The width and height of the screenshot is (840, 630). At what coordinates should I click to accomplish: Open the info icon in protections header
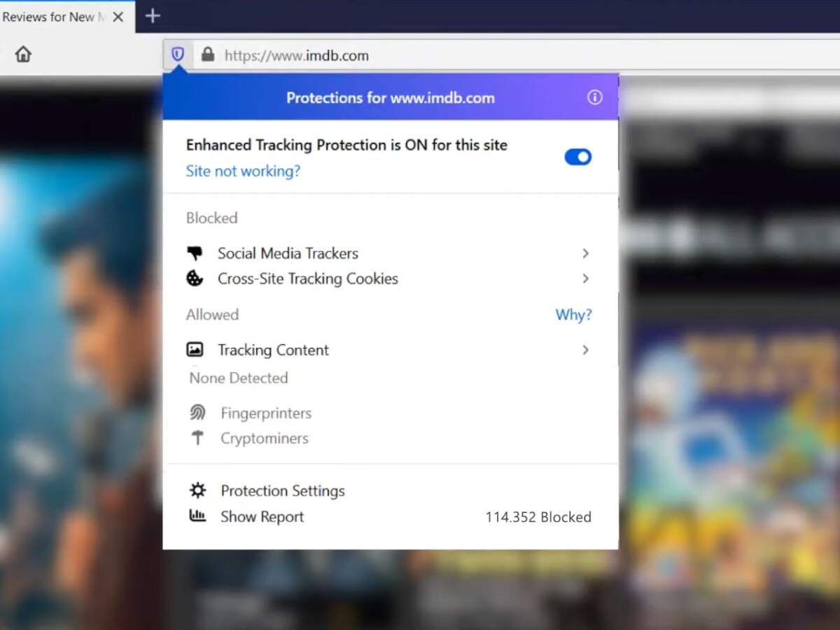pyautogui.click(x=594, y=97)
